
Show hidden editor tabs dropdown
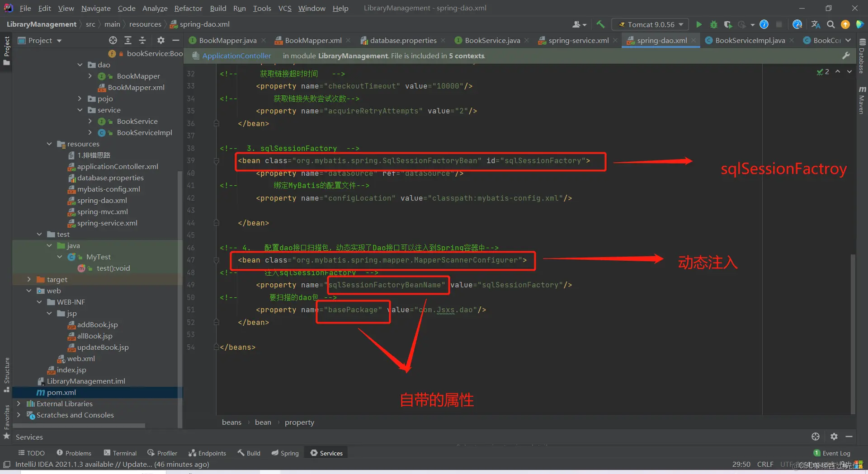[x=848, y=40]
